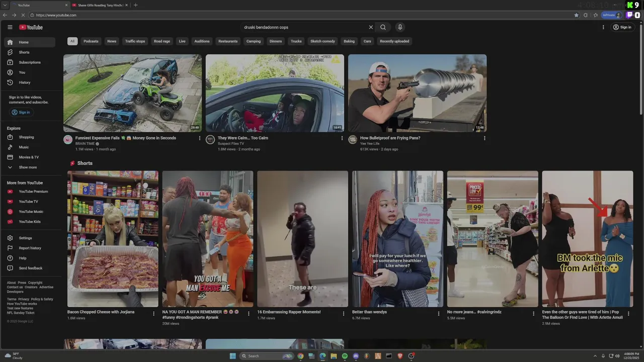Image resolution: width=644 pixels, height=362 pixels.
Task: Open Subscriptions in the sidebar
Action: click(30, 62)
